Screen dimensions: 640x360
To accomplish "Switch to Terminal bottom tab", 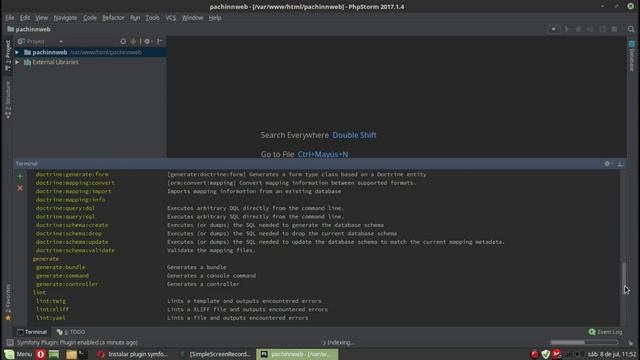I will (32, 332).
